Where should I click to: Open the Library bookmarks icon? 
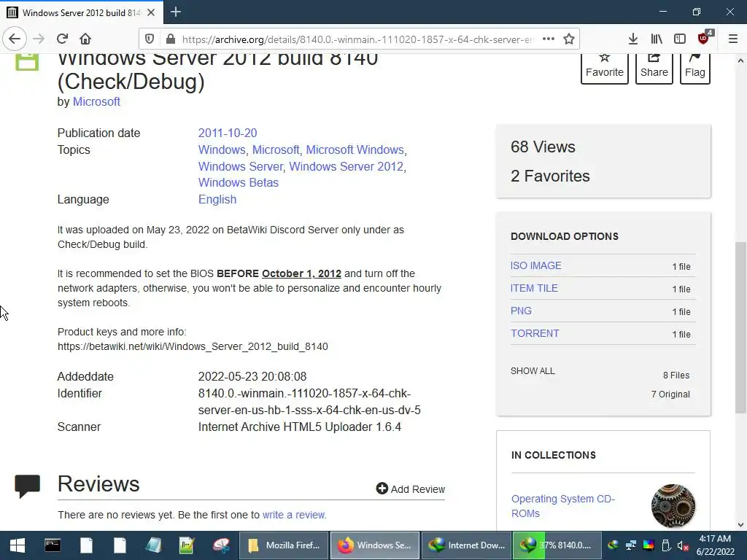(657, 39)
